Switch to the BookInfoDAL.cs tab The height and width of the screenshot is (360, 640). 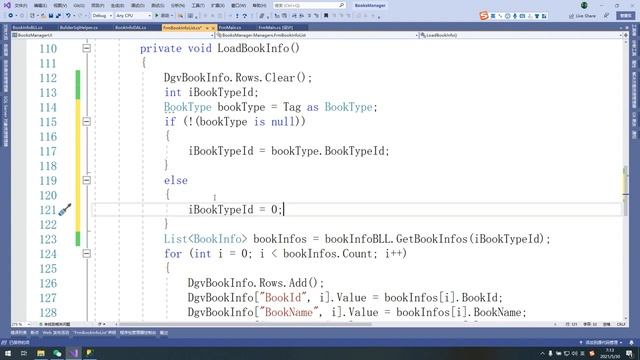pos(131,28)
